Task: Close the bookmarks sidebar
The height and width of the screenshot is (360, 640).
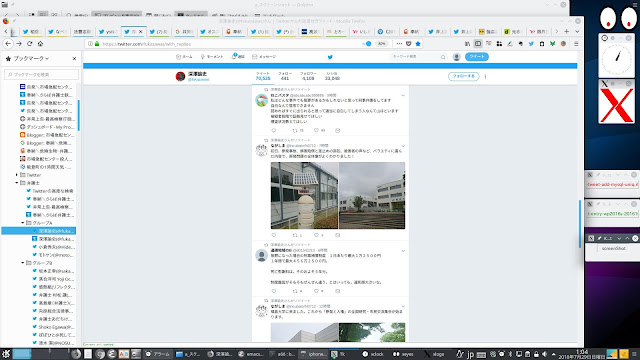Action: [x=74, y=59]
